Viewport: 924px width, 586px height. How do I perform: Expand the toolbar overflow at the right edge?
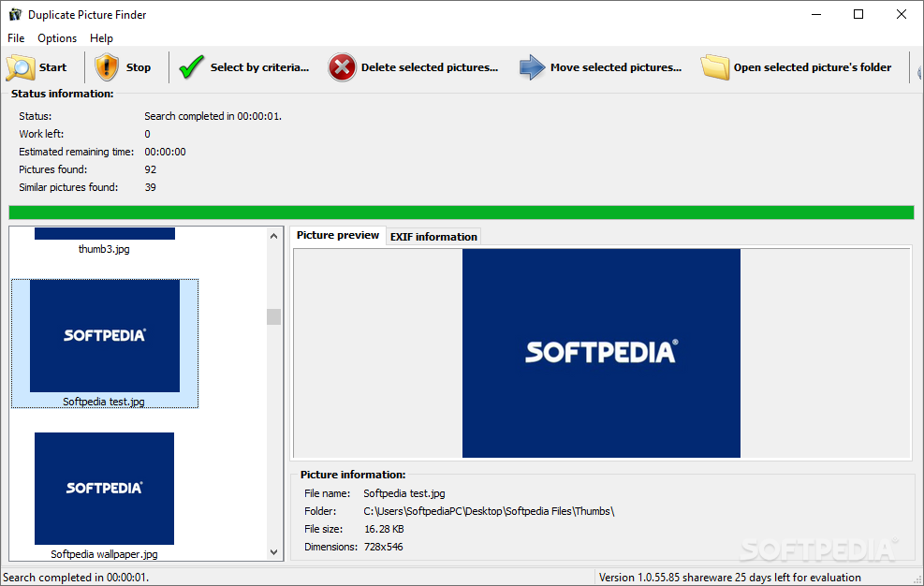[917, 67]
